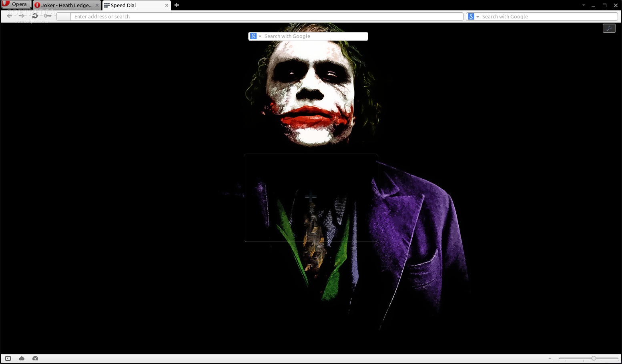Screen dimensions: 622x364
Task: Add a new Speed Dial entry
Action: (311, 198)
